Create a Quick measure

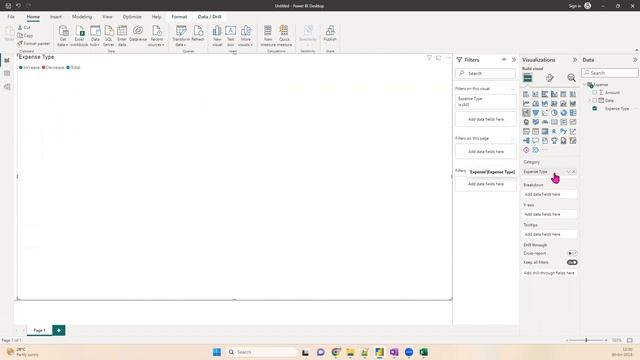pos(284,36)
